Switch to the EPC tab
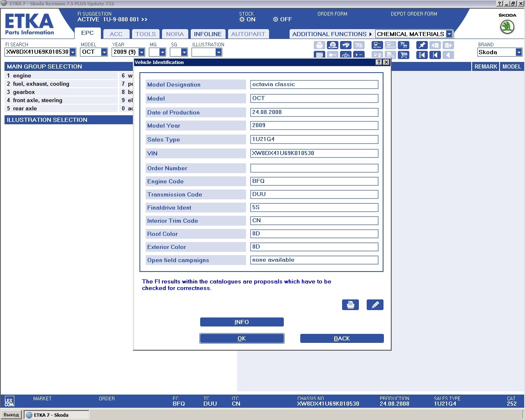This screenshot has height=420, width=525. (87, 33)
